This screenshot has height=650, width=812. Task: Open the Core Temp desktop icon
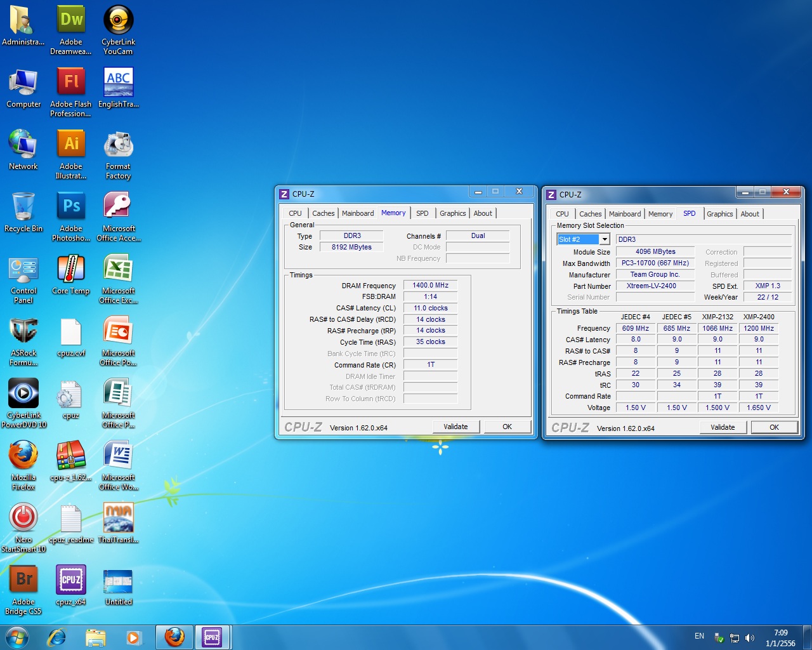pyautogui.click(x=71, y=270)
